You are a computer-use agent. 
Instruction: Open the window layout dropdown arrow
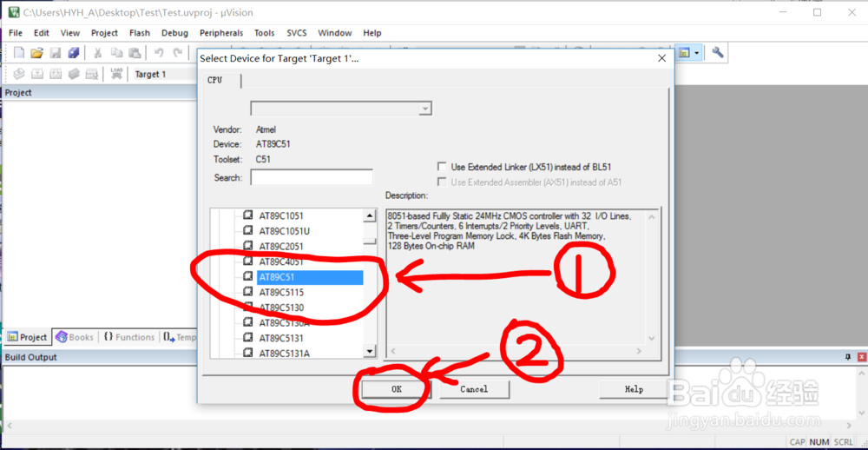[x=697, y=53]
